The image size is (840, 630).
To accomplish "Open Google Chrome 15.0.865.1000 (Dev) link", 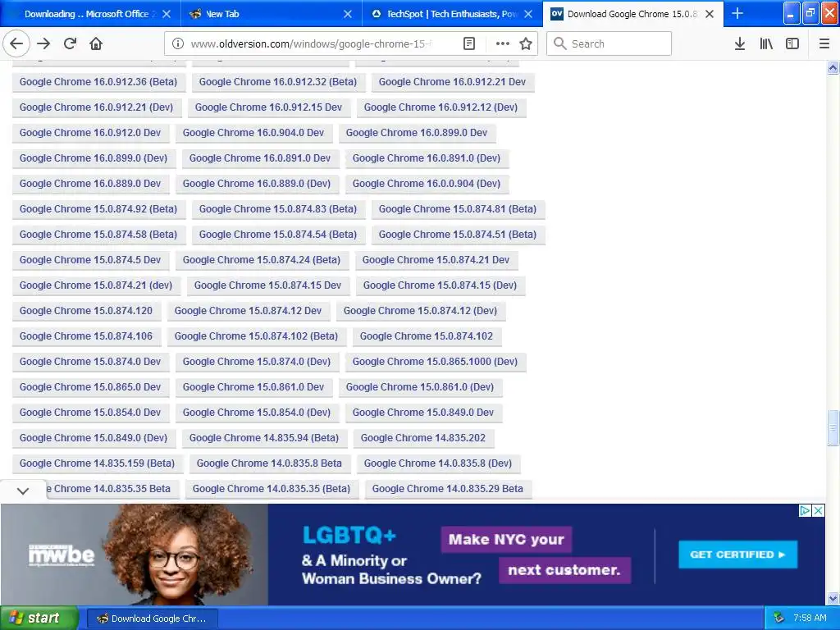I will [435, 362].
